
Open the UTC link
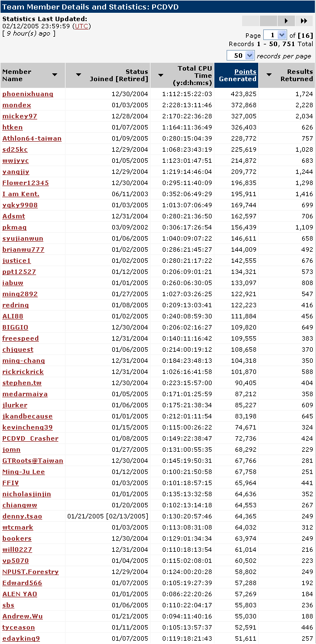tap(81, 26)
